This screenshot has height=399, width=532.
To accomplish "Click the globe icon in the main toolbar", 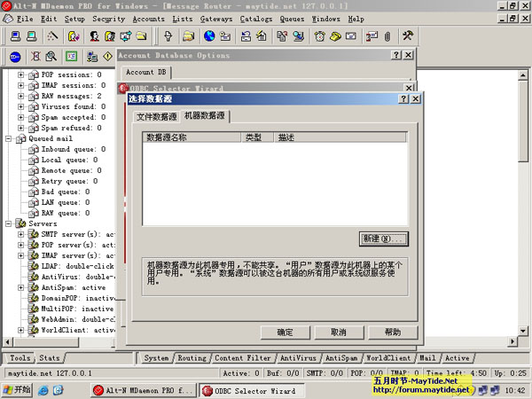I will tap(209, 36).
